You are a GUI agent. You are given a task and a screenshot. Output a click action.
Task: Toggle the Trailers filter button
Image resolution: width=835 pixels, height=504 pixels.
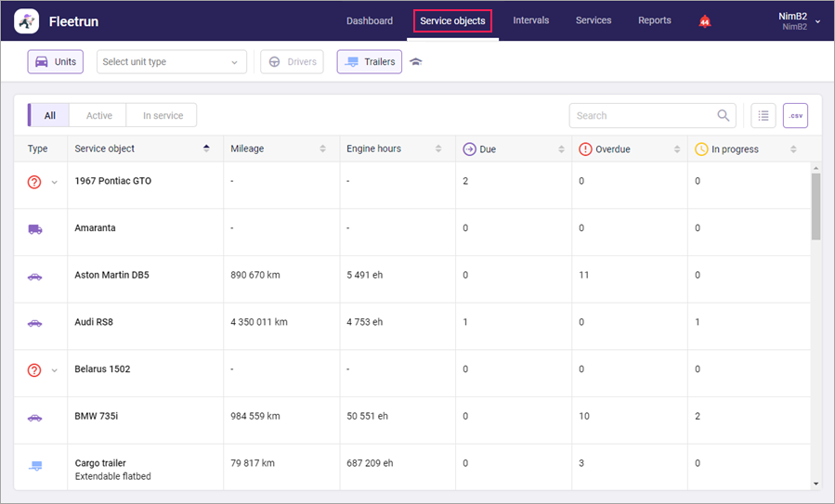pyautogui.click(x=369, y=62)
